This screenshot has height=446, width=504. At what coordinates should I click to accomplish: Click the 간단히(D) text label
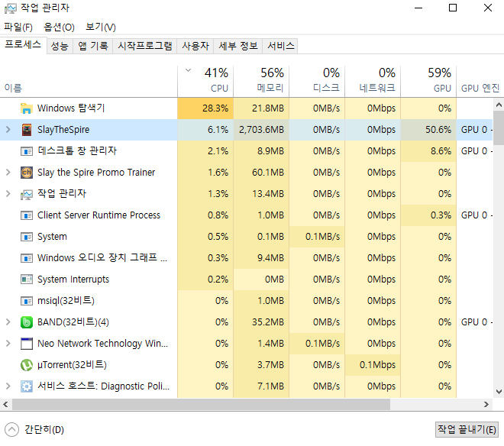tap(44, 430)
